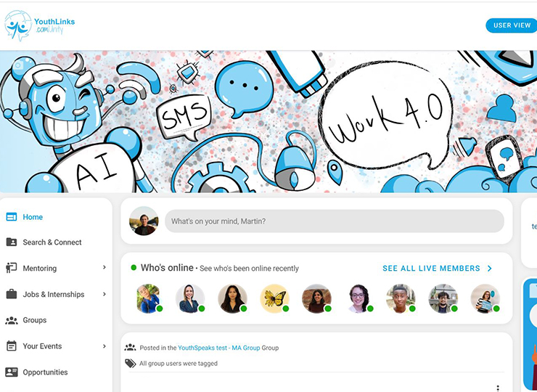The width and height of the screenshot is (537, 392).
Task: Expand the Your Events chevron
Action: coord(104,346)
